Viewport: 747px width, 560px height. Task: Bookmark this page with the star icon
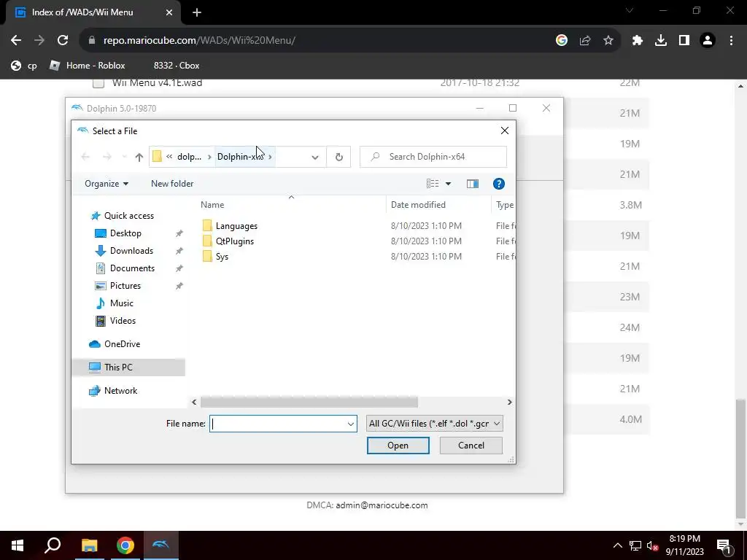(608, 41)
